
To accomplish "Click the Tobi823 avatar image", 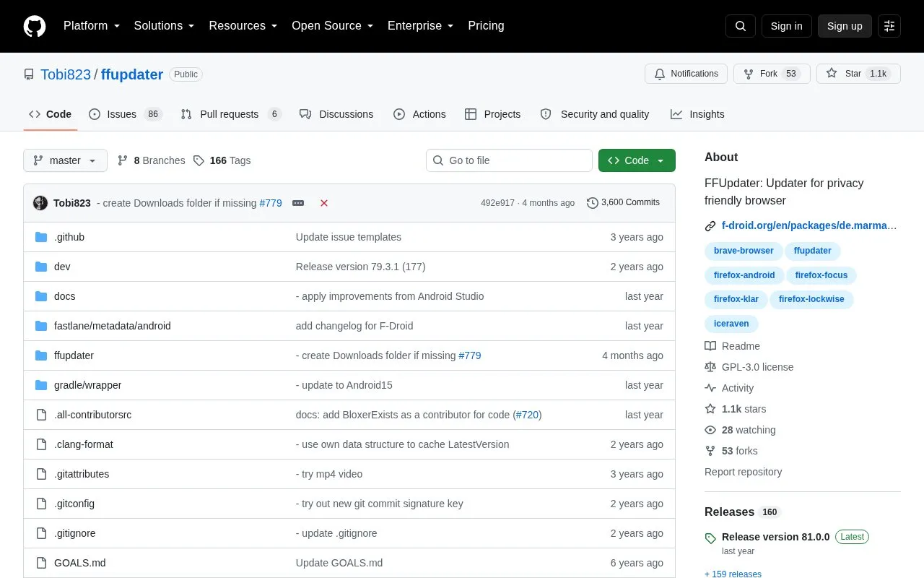I will coord(40,203).
